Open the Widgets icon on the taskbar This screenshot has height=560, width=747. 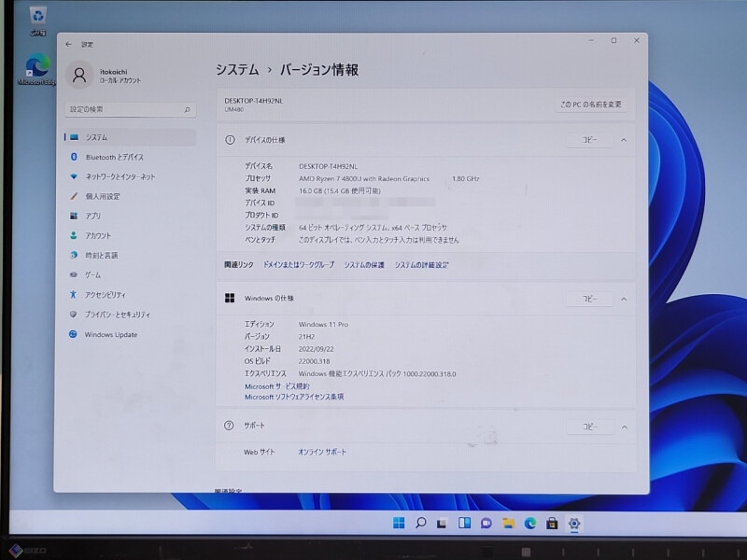(x=463, y=525)
